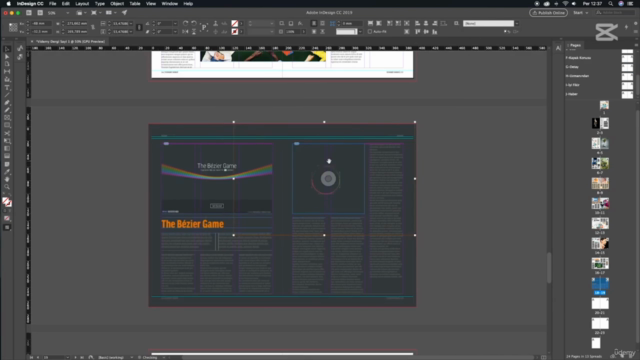
Task: Open the Apple menu
Action: point(8,4)
